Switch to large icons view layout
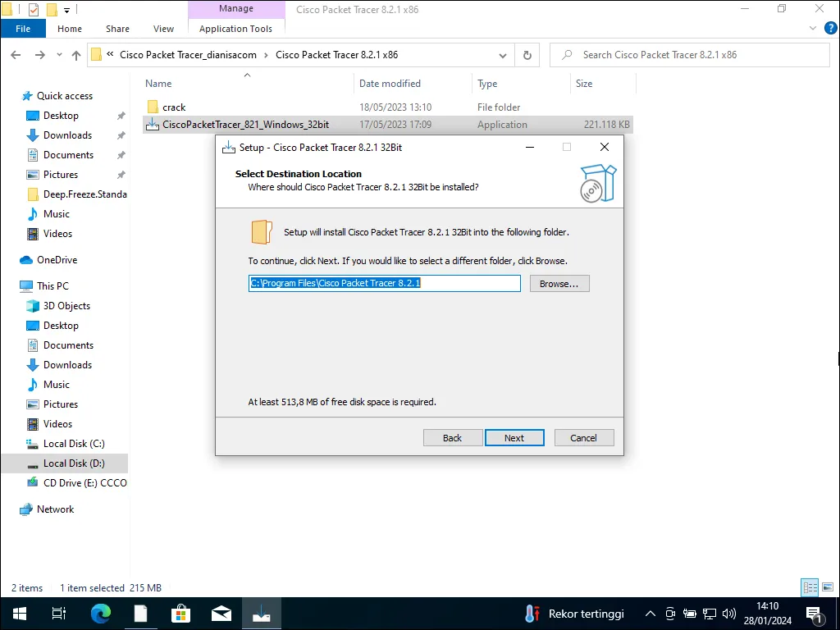 (827, 587)
